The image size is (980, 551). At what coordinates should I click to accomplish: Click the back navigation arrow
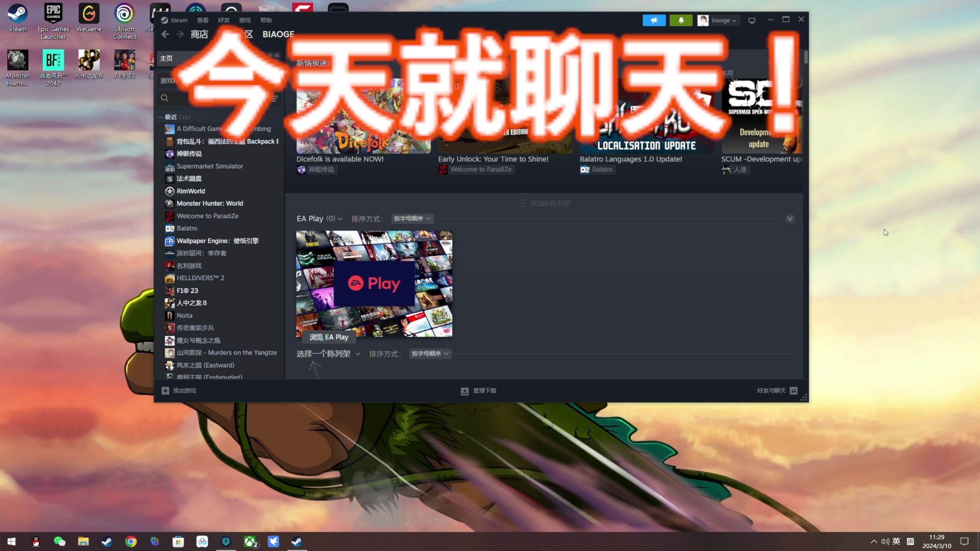(x=165, y=34)
